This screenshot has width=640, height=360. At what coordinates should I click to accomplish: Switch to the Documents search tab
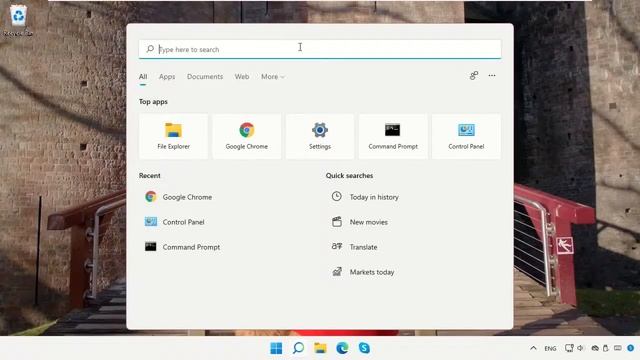pos(205,77)
